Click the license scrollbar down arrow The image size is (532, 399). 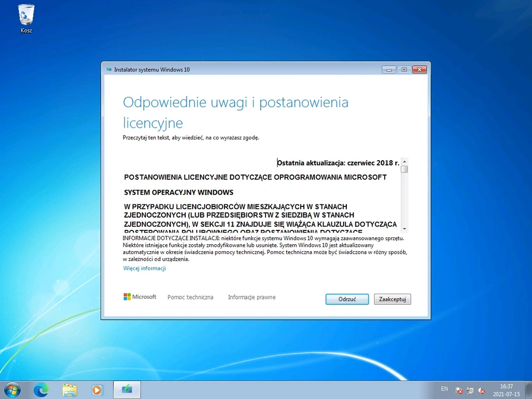pyautogui.click(x=404, y=229)
